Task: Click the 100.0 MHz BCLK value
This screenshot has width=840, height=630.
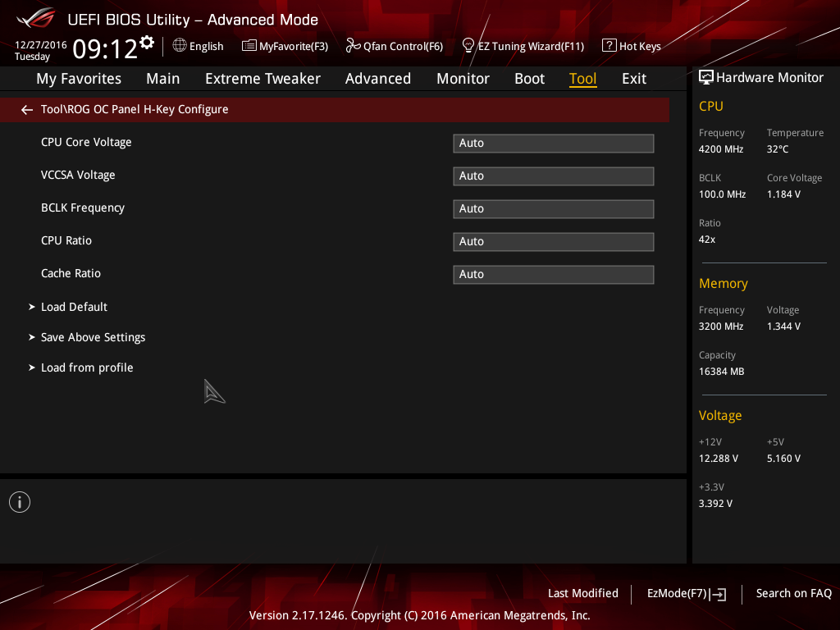Action: tap(722, 194)
